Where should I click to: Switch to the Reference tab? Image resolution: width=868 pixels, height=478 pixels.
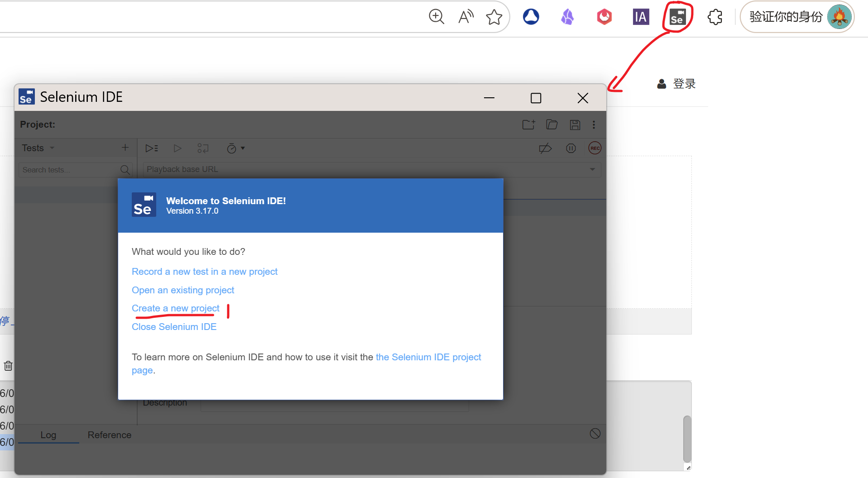coord(109,435)
